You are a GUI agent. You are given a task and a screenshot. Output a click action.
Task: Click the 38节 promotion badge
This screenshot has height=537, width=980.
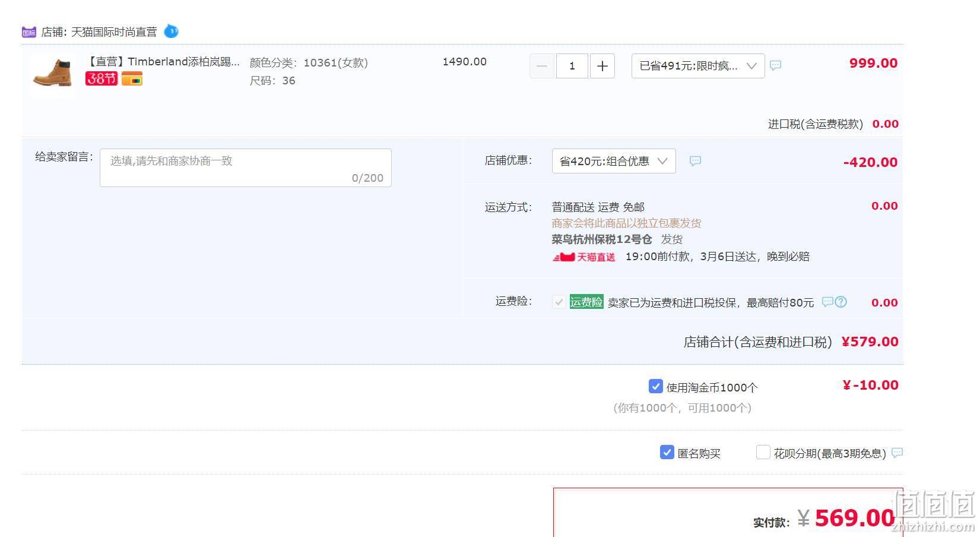[x=102, y=78]
